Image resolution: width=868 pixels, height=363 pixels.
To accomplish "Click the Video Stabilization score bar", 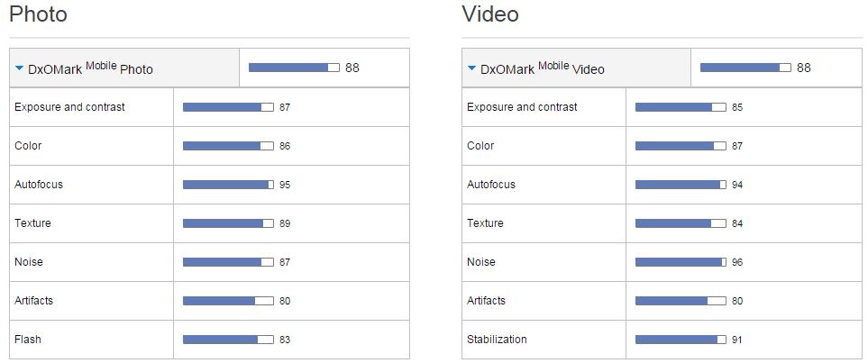I will 681,340.
